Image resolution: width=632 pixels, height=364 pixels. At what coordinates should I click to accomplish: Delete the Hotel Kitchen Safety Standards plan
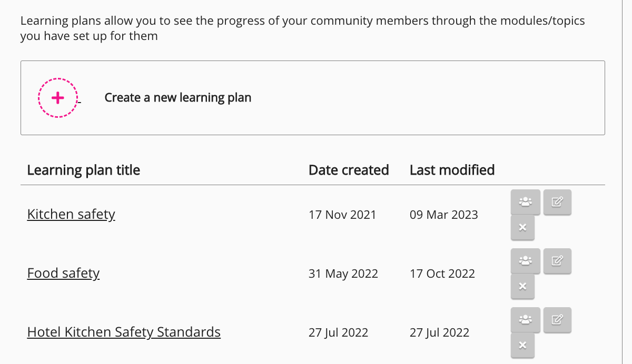tap(522, 346)
